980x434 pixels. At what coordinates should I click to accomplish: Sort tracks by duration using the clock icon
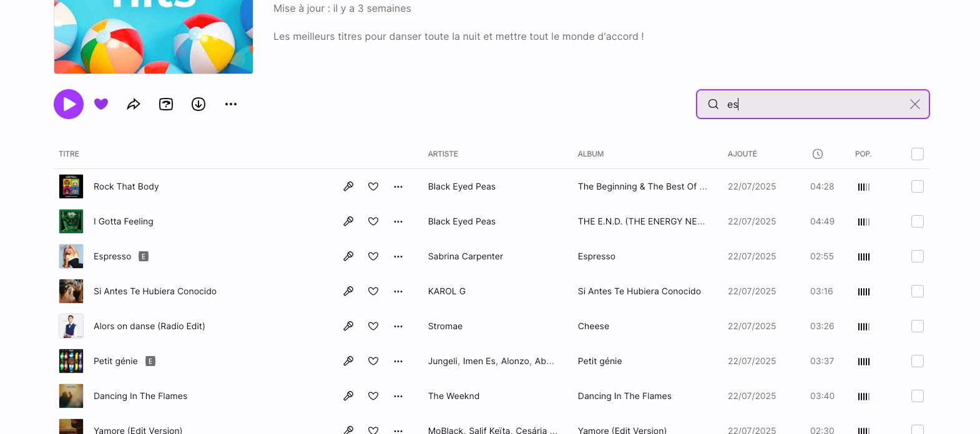pos(818,154)
